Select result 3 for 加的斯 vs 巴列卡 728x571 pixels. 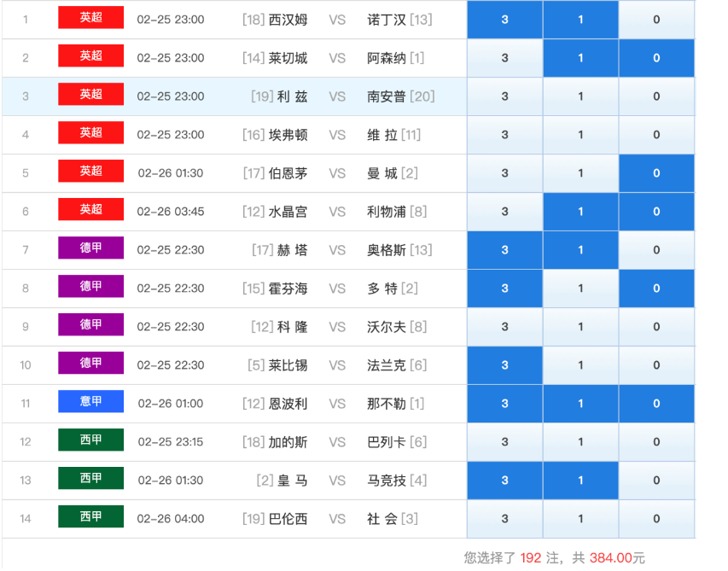pos(504,442)
